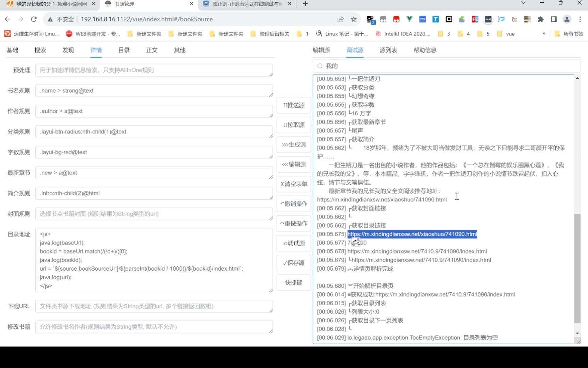Reload the current page

click(34, 19)
